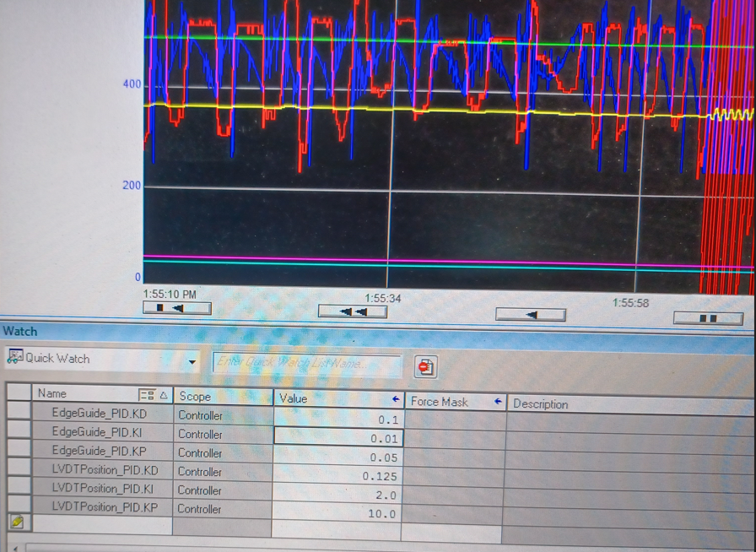Click Controller scope for LVDTPosition_PID.KP
Viewport: 756px width, 552px height.
tap(199, 509)
